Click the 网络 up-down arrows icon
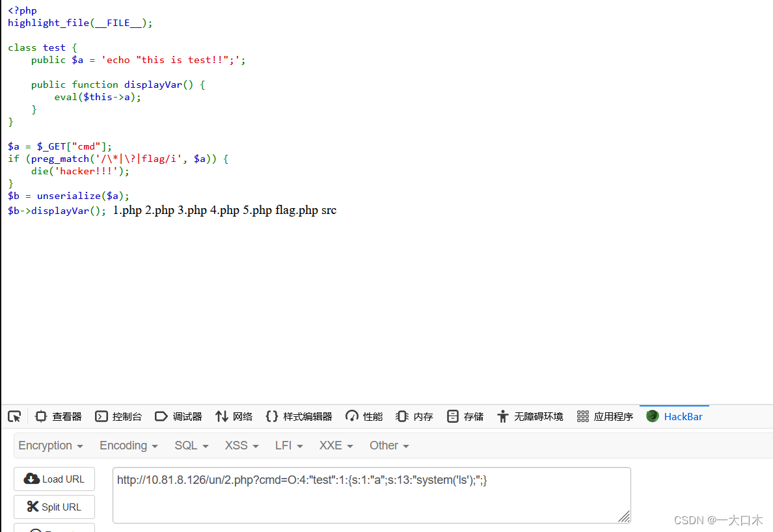Image resolution: width=773 pixels, height=532 pixels. [x=221, y=417]
